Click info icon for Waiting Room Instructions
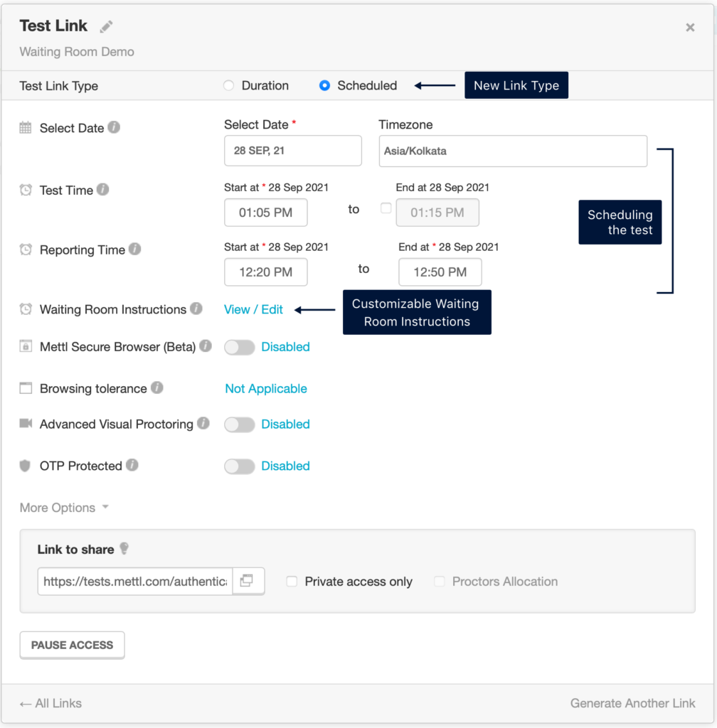Screen dimensions: 717x728 [196, 309]
